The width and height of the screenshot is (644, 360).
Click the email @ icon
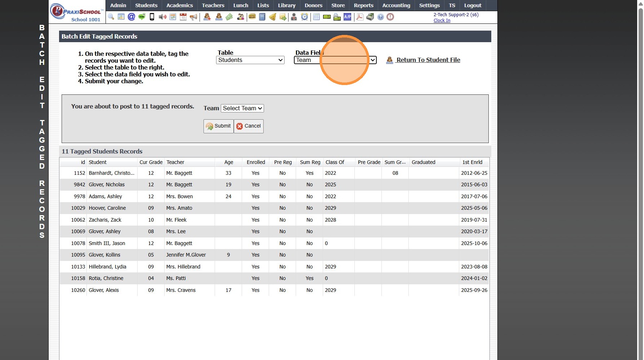pyautogui.click(x=131, y=17)
